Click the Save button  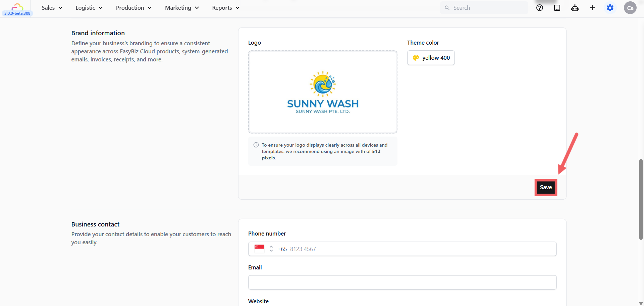click(546, 187)
